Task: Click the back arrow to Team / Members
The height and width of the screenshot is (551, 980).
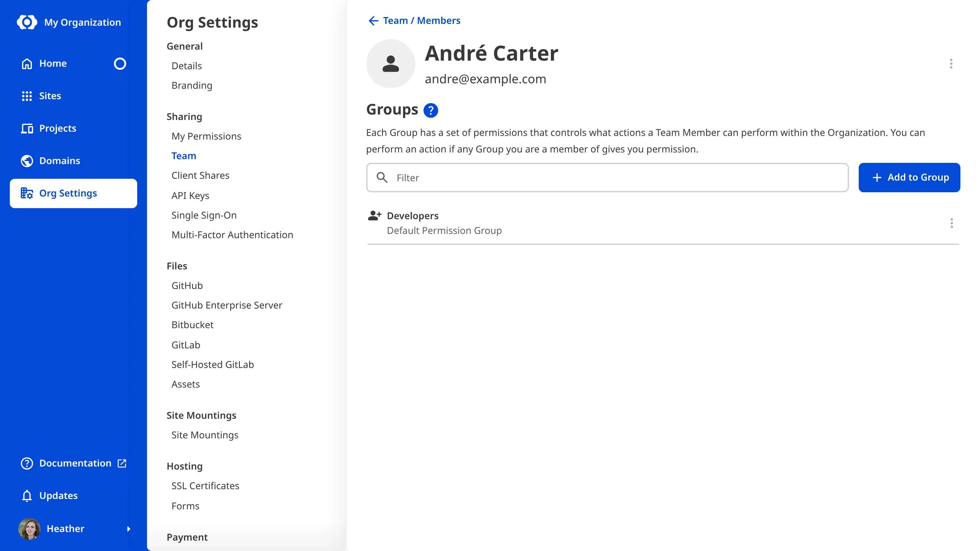Action: tap(373, 21)
